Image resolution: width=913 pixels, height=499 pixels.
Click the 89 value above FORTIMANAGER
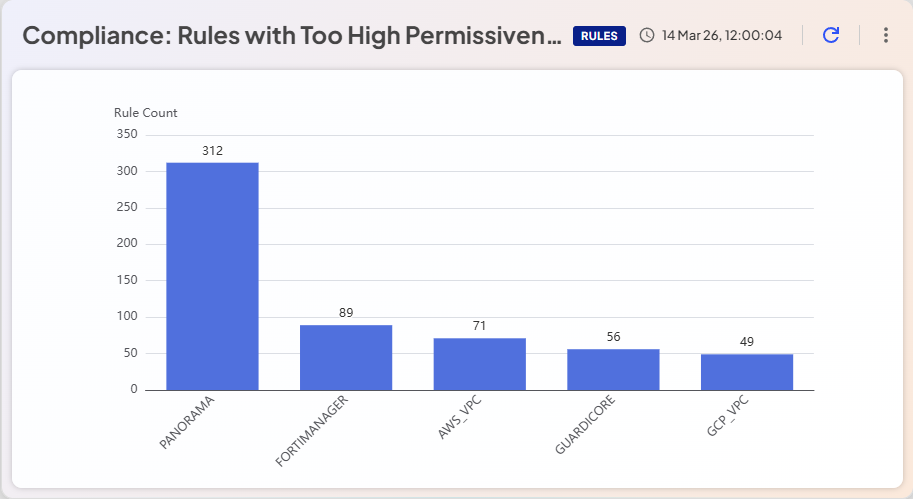click(x=346, y=313)
